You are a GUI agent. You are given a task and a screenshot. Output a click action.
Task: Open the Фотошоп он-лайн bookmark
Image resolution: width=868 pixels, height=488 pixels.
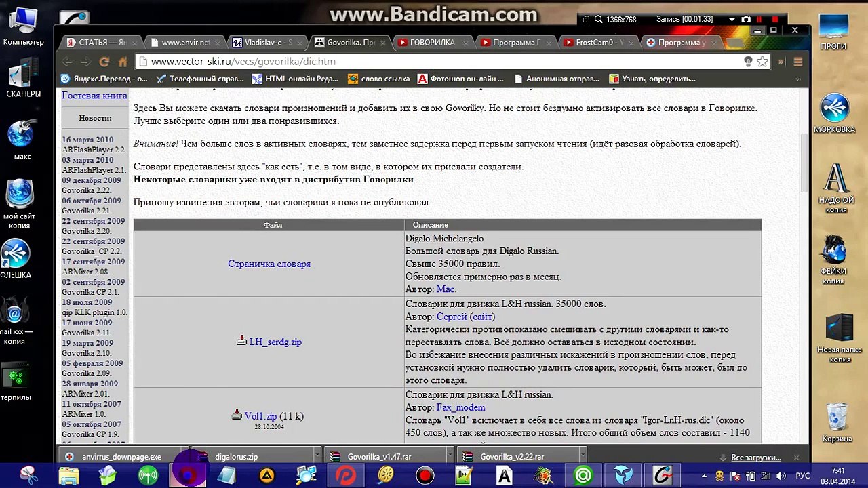[460, 79]
